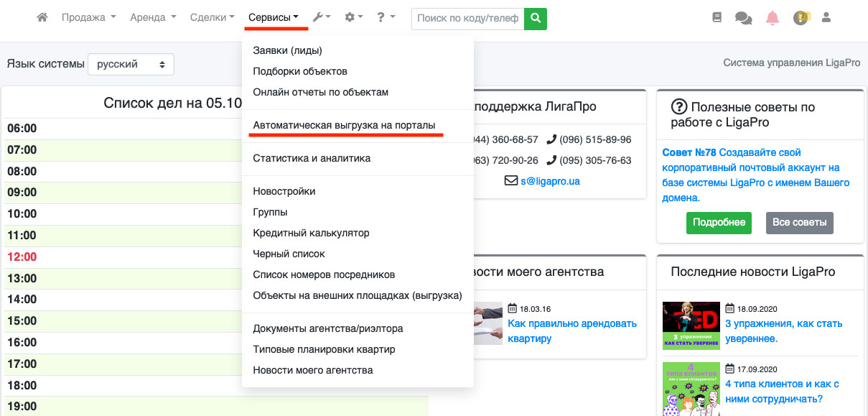The height and width of the screenshot is (416, 868).
Task: Open the system language select box
Action: pos(131,64)
